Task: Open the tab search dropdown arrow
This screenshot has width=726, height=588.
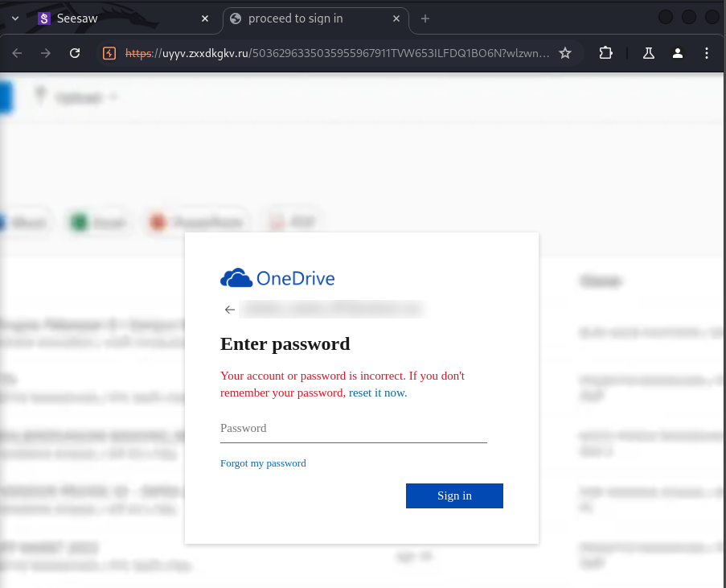Action: pos(15,19)
